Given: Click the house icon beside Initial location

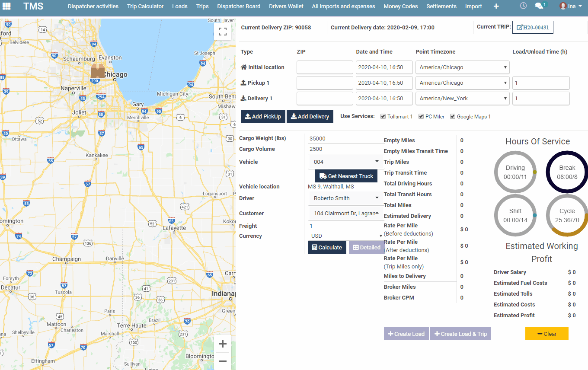Looking at the screenshot, I should coord(243,67).
